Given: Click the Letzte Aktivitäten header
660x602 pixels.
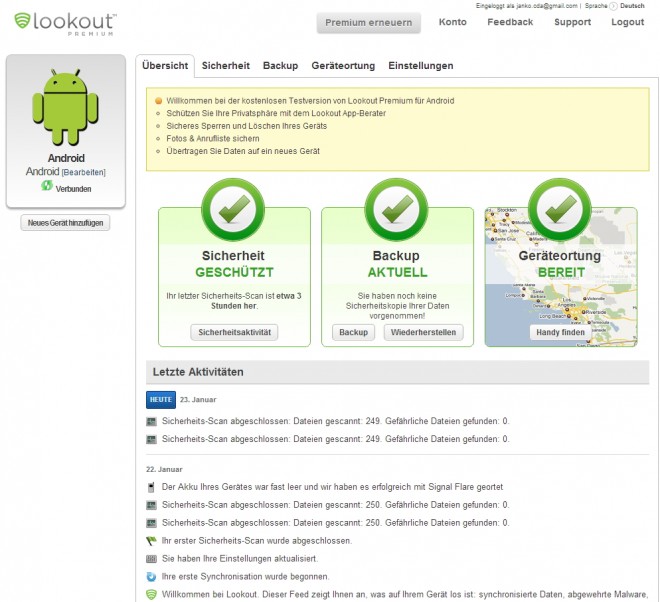Looking at the screenshot, I should point(397,372).
